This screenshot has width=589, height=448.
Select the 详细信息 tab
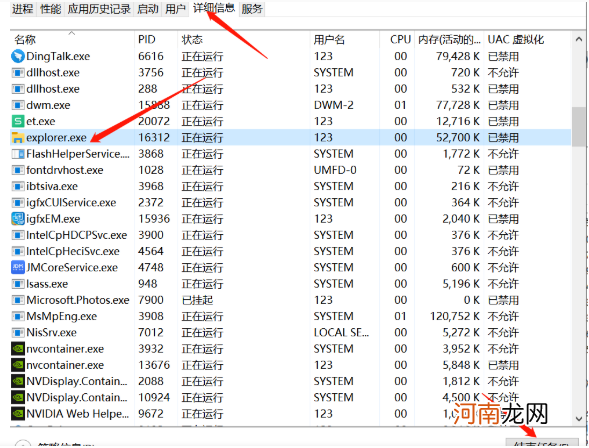[214, 8]
